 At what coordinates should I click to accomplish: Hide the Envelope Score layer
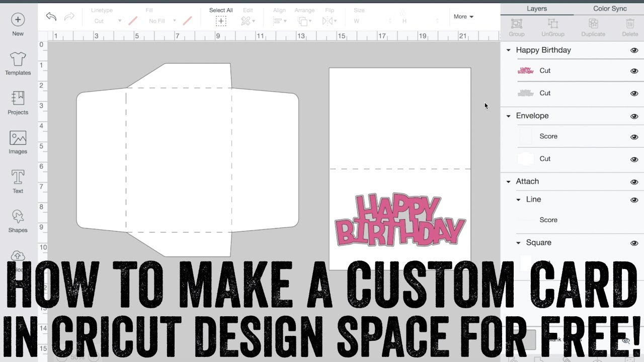(x=634, y=137)
